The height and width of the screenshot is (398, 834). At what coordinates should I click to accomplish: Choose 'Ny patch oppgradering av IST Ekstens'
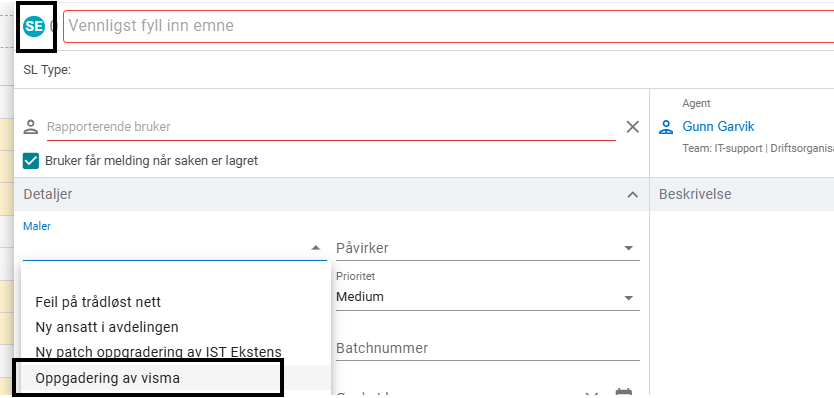(159, 352)
